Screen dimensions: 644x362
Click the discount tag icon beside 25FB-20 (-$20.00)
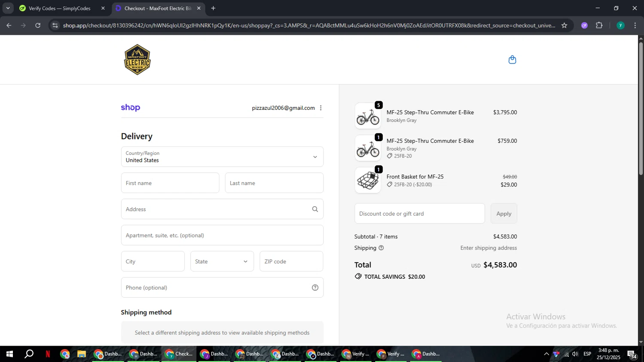pyautogui.click(x=389, y=184)
